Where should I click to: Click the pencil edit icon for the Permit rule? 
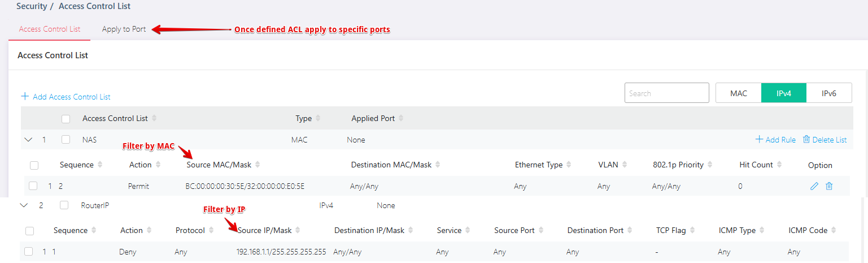(814, 186)
